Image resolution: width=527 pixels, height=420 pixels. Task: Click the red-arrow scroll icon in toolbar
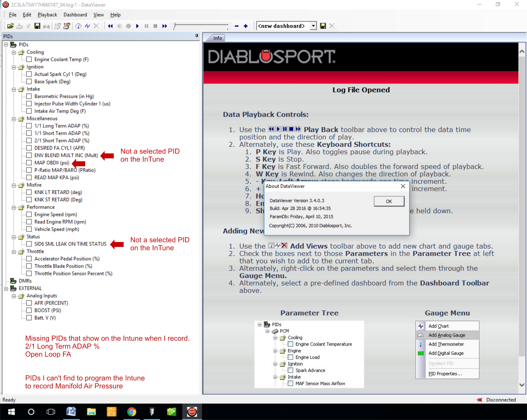coord(66,26)
